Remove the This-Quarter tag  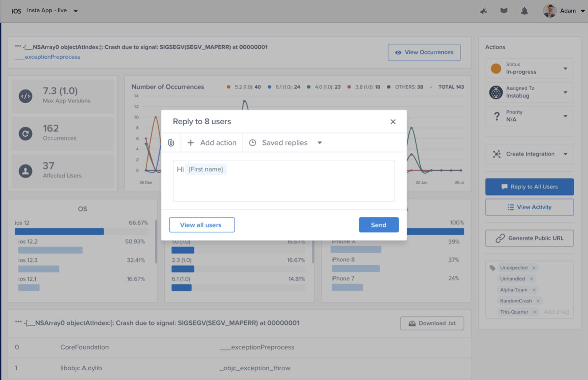[535, 312]
